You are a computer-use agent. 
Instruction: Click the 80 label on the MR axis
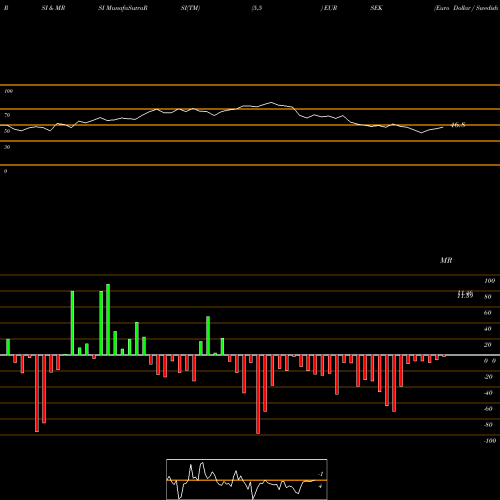488,297
